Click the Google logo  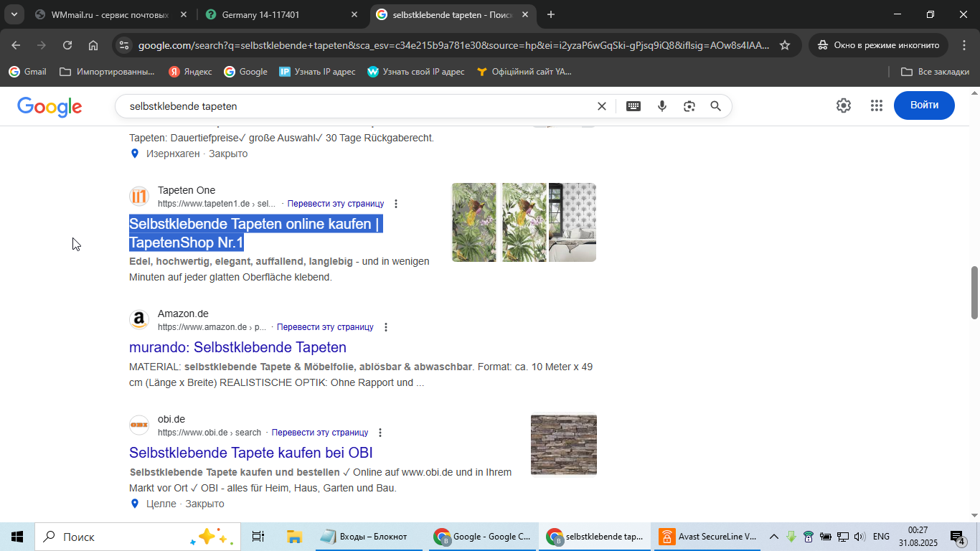coord(50,106)
